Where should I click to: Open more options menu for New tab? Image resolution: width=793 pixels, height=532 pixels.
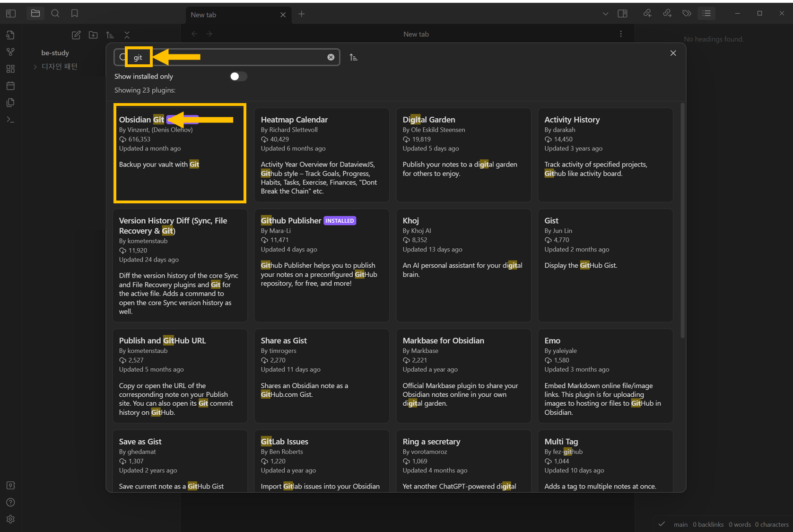point(621,34)
